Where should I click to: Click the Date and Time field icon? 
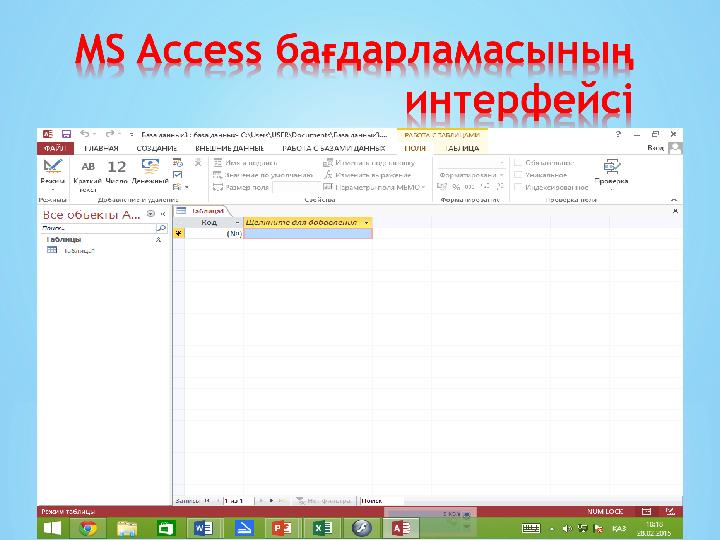pos(178,163)
